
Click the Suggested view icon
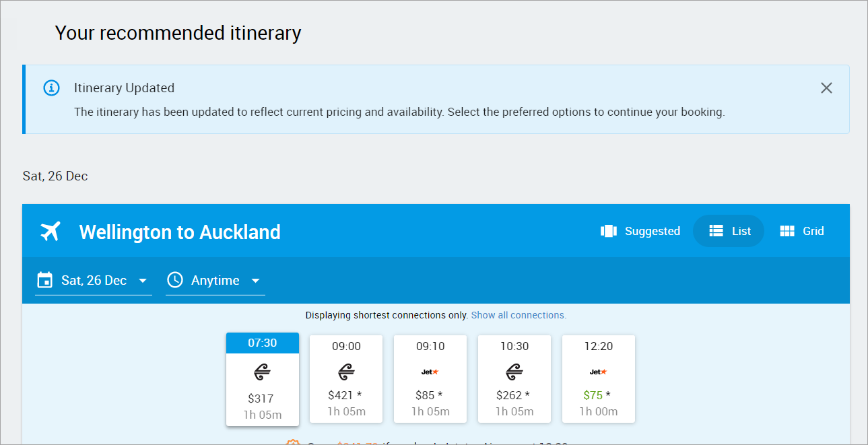tap(608, 230)
